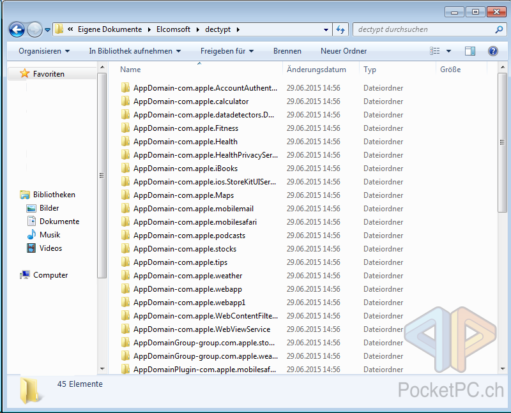This screenshot has height=413, width=511.
Task: Open help with the question mark icon
Action: [x=493, y=51]
